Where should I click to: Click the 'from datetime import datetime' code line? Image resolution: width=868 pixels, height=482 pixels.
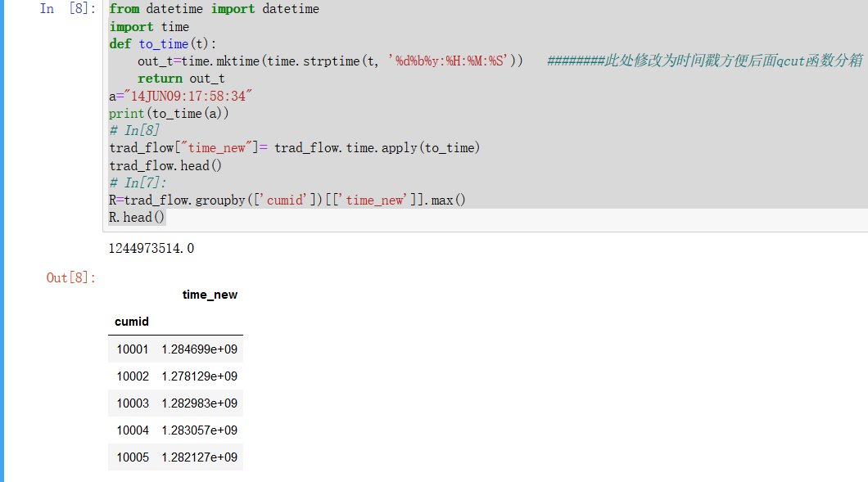pos(214,9)
